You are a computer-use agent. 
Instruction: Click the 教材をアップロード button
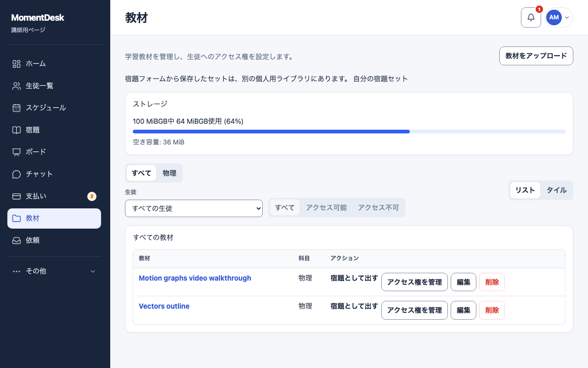[536, 56]
